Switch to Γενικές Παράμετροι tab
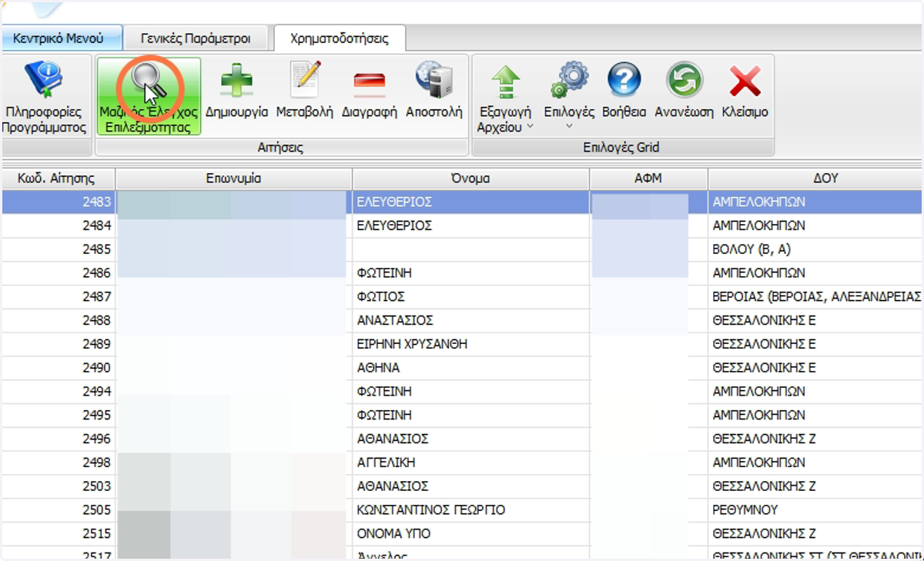This screenshot has width=924, height=561. click(196, 37)
